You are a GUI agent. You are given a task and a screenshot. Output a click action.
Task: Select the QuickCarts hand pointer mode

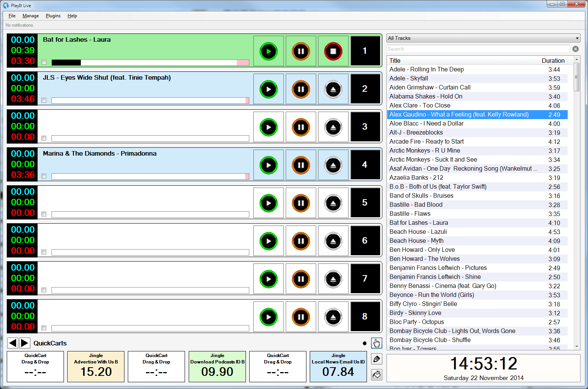377,343
